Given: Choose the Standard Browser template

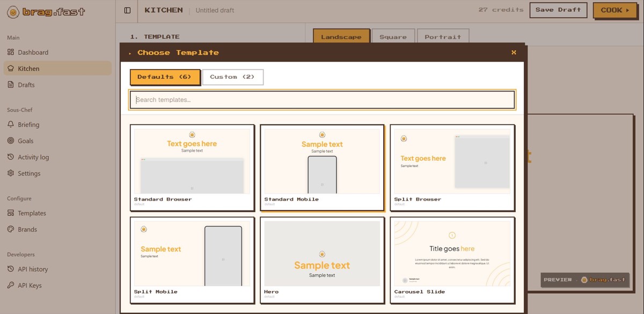Looking at the screenshot, I should coord(192,168).
